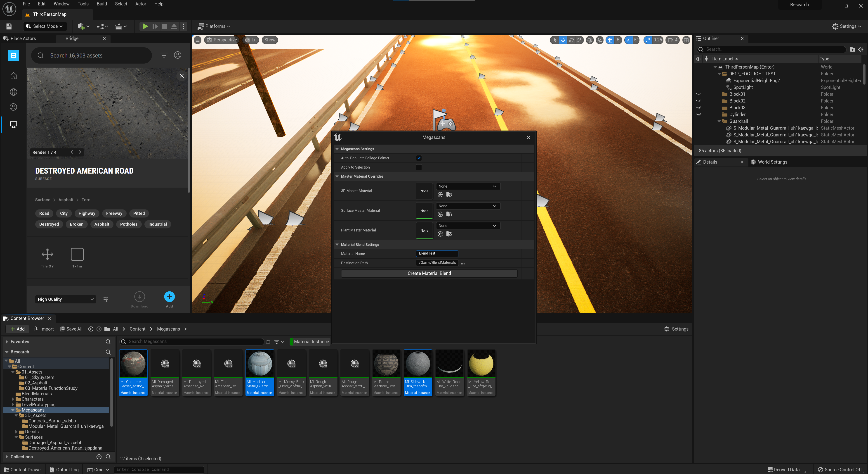
Task: Toggle grid snapping in viewport
Action: tap(610, 40)
